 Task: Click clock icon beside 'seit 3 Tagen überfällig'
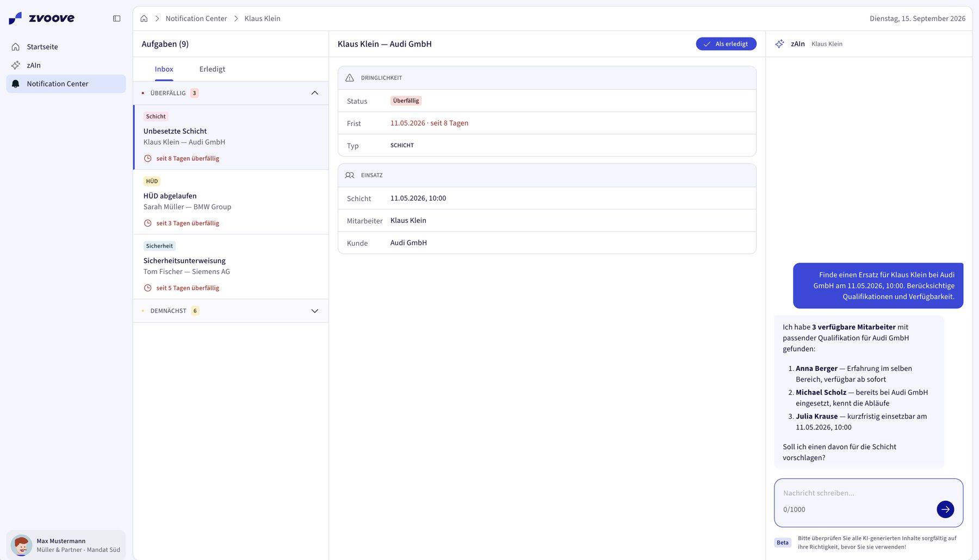tap(147, 223)
